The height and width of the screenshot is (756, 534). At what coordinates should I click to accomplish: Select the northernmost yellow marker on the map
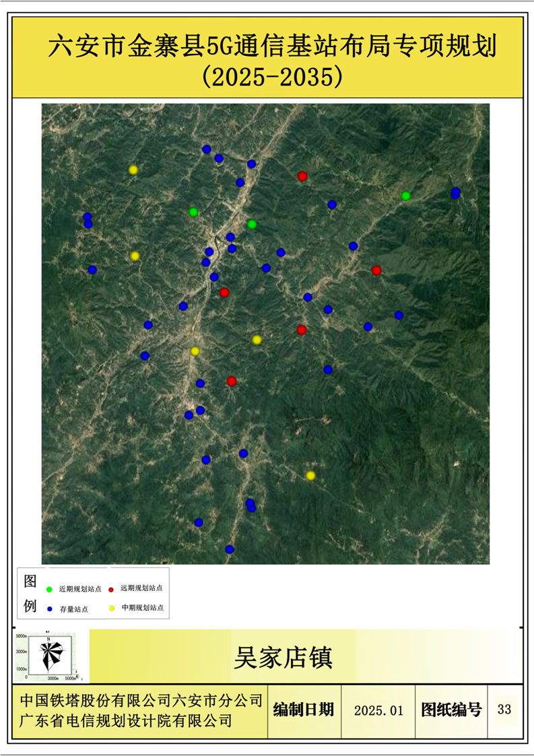[x=133, y=170]
